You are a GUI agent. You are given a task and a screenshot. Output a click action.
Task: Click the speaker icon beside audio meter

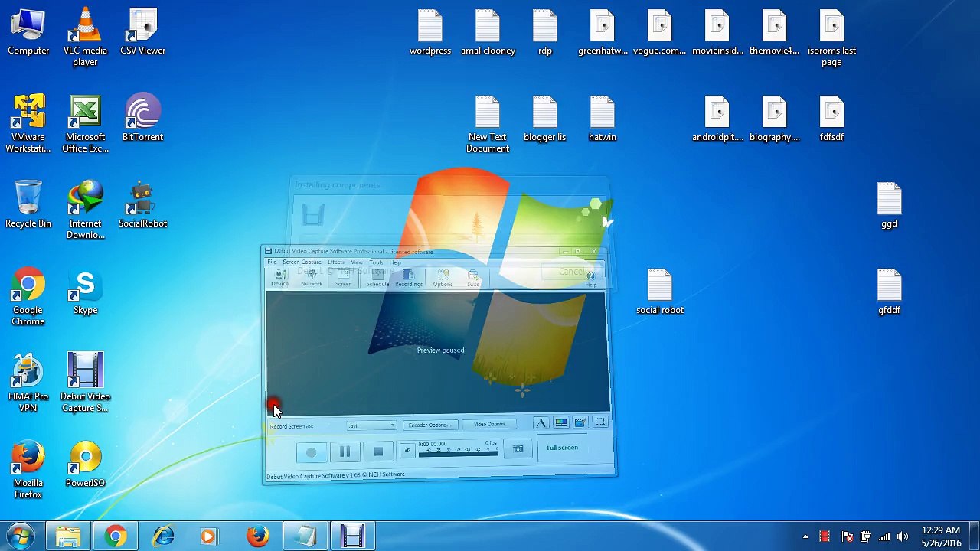point(407,451)
